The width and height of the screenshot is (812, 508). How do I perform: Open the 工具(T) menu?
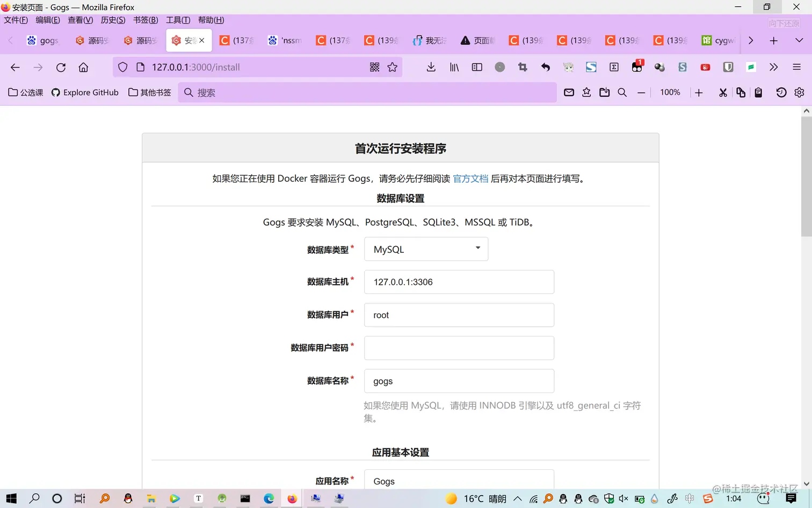tap(178, 20)
